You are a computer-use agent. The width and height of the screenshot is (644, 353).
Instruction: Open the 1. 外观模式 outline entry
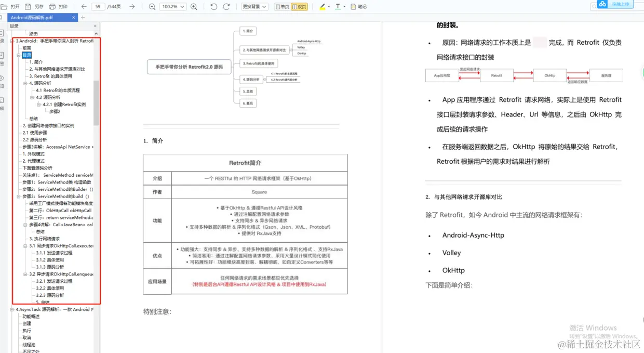coord(33,154)
